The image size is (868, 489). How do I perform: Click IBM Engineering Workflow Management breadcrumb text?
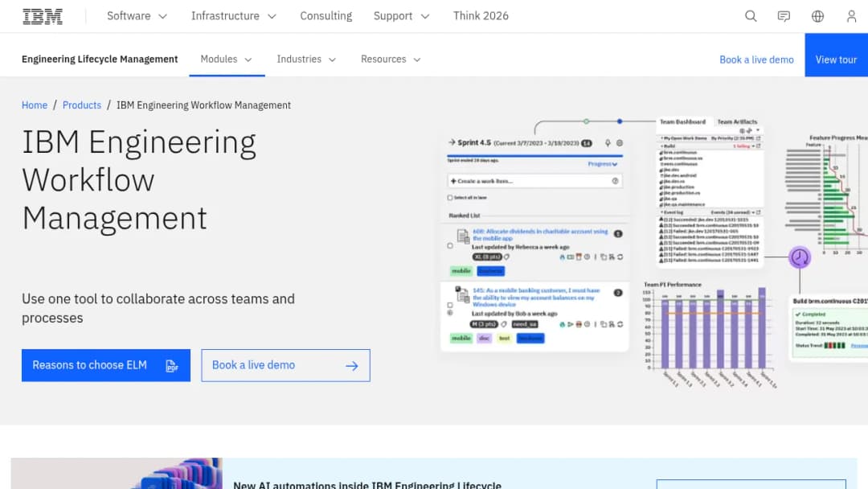click(x=203, y=105)
